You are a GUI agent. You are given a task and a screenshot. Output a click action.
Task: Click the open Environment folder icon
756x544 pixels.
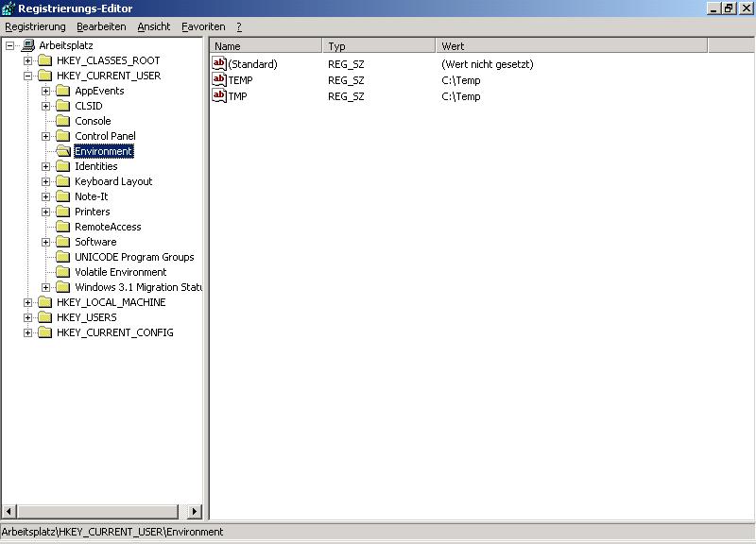point(63,151)
